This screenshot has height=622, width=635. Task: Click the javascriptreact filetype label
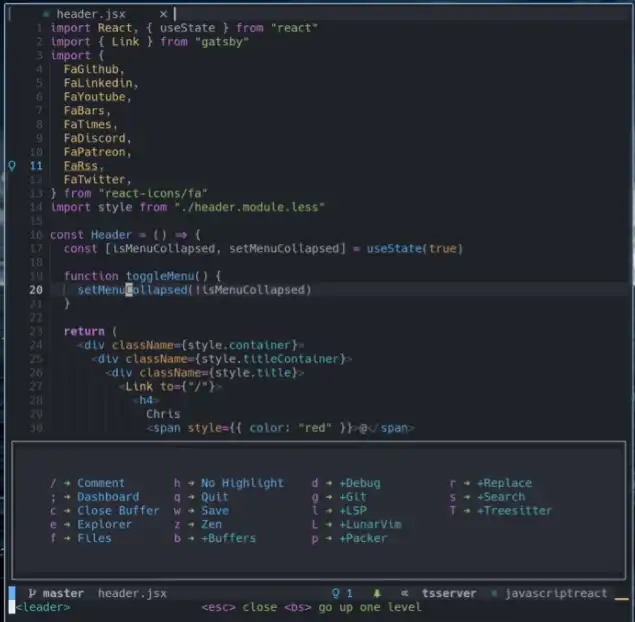[556, 594]
